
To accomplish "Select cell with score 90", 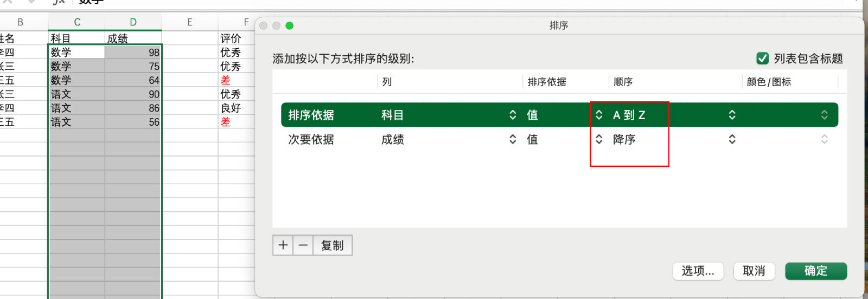I will coord(133,94).
